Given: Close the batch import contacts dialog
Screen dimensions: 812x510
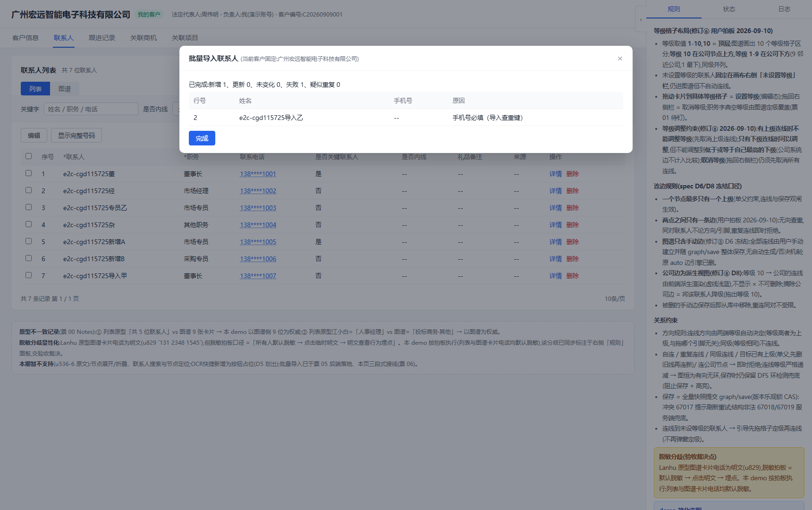Looking at the screenshot, I should pyautogui.click(x=620, y=59).
